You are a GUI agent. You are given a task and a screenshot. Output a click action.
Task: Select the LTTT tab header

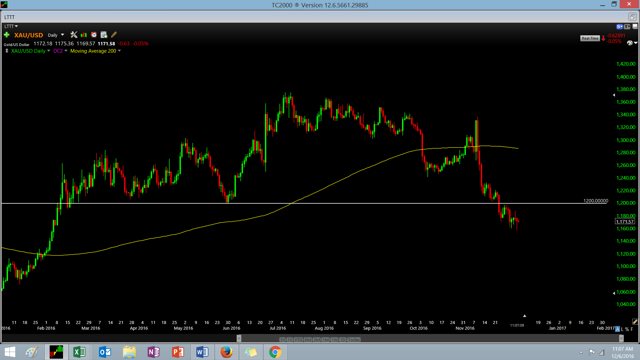click(x=9, y=17)
